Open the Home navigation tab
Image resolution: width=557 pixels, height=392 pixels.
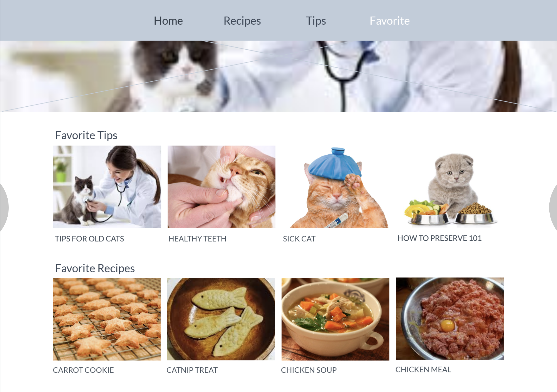click(168, 21)
